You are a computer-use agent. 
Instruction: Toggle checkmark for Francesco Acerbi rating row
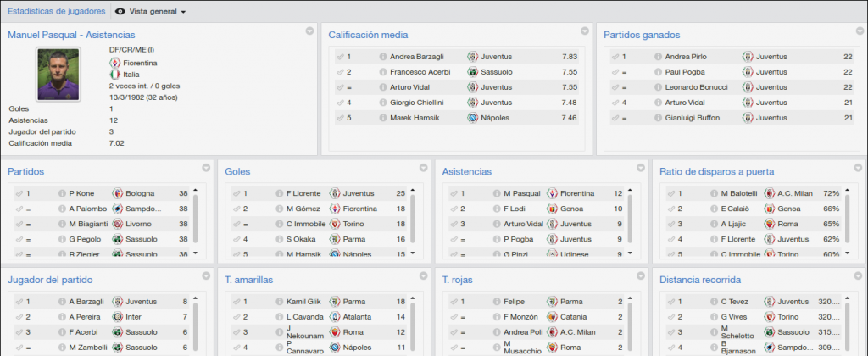[x=340, y=72]
